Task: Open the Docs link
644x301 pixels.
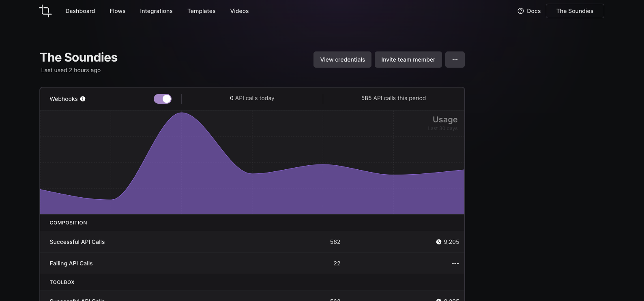Action: pos(534,11)
